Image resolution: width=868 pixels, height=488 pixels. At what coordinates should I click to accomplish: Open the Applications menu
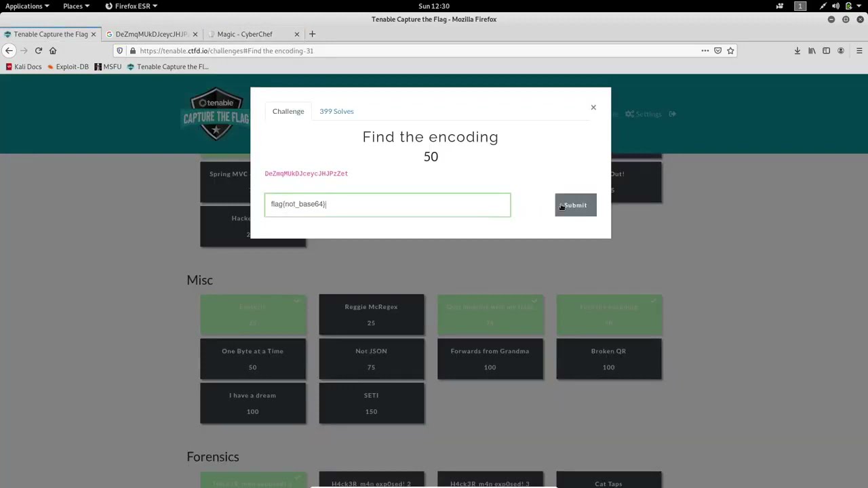27,6
